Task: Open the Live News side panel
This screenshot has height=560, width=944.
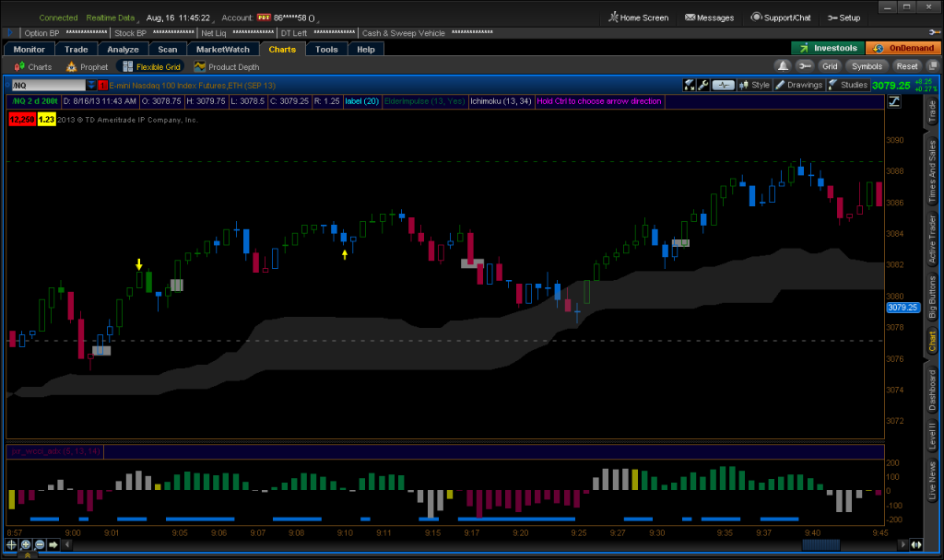Action: point(932,480)
